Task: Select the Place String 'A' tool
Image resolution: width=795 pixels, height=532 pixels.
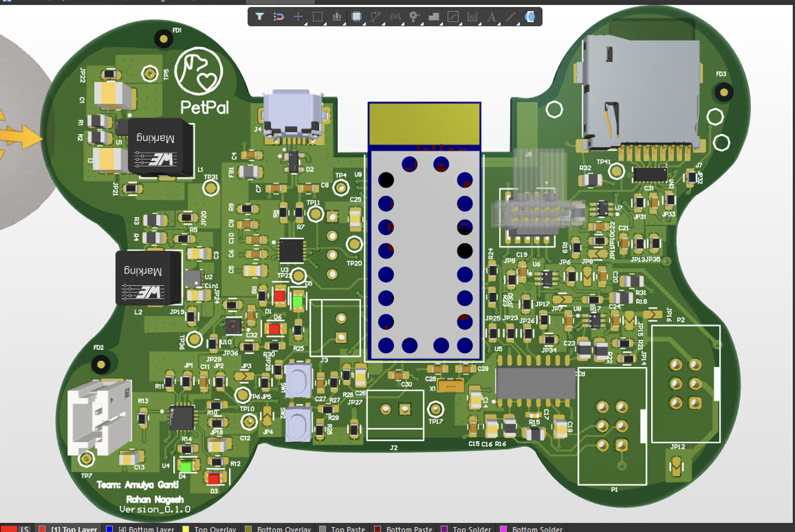Action: [492, 16]
